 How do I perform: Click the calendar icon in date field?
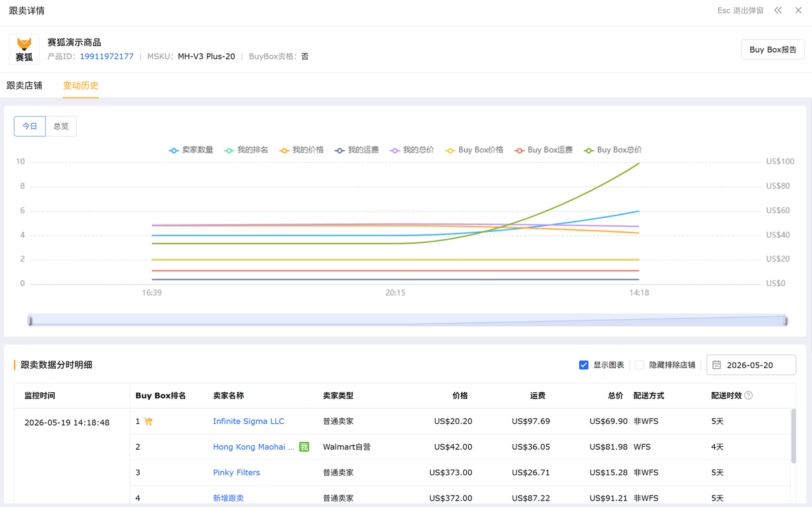coord(717,365)
